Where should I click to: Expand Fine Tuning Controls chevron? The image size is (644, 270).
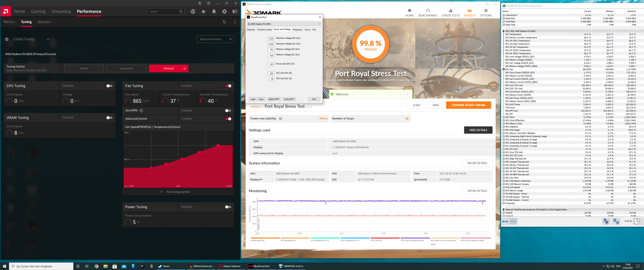tap(162, 192)
